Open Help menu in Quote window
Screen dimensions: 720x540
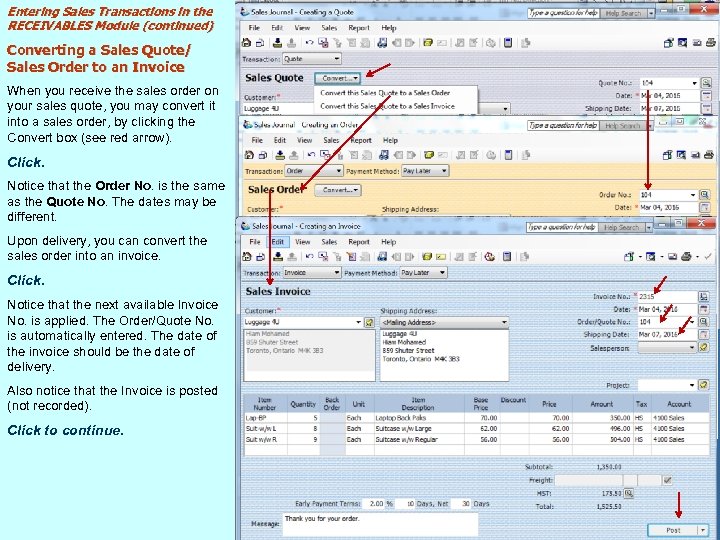click(388, 28)
